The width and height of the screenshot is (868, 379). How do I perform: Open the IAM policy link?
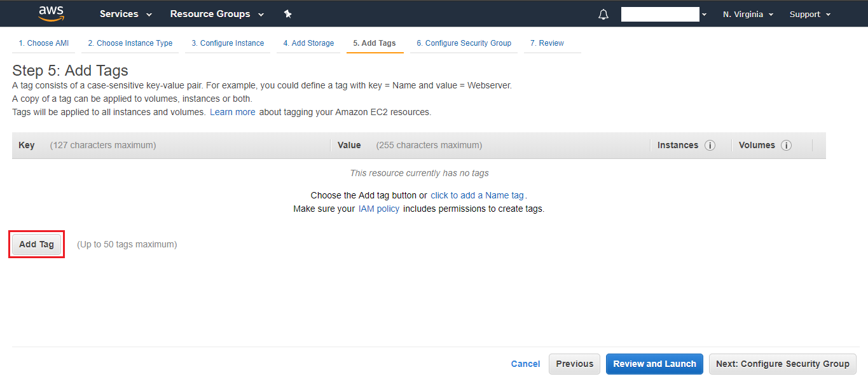point(379,209)
